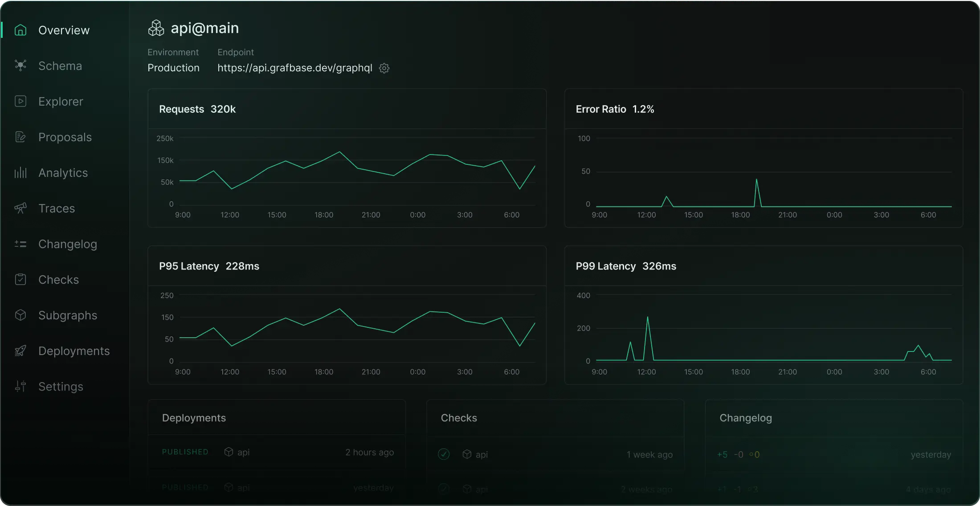Select the Deployments rocket icon

click(20, 351)
